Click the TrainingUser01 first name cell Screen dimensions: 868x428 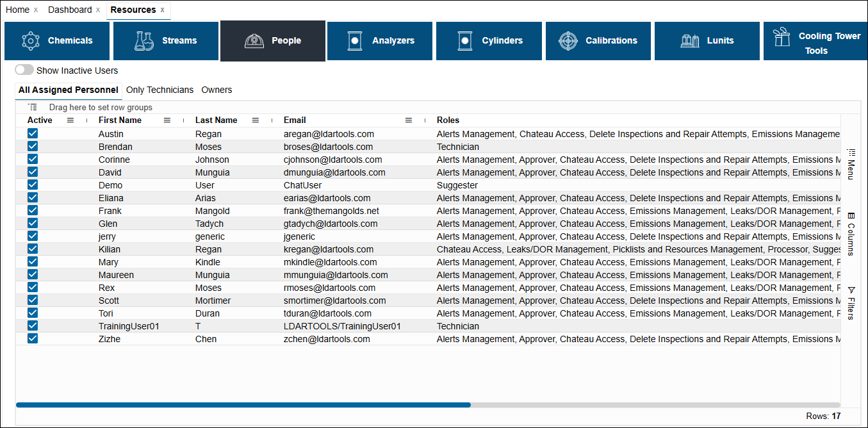point(129,326)
